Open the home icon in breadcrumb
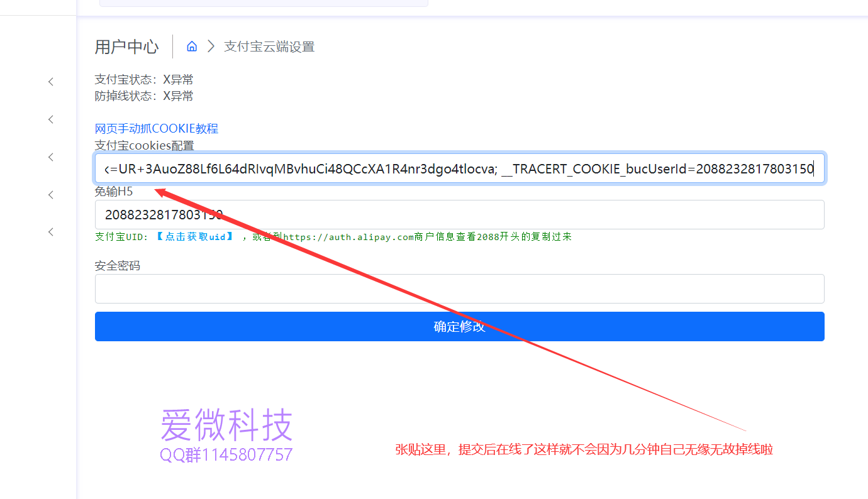This screenshot has height=499, width=868. (x=192, y=47)
